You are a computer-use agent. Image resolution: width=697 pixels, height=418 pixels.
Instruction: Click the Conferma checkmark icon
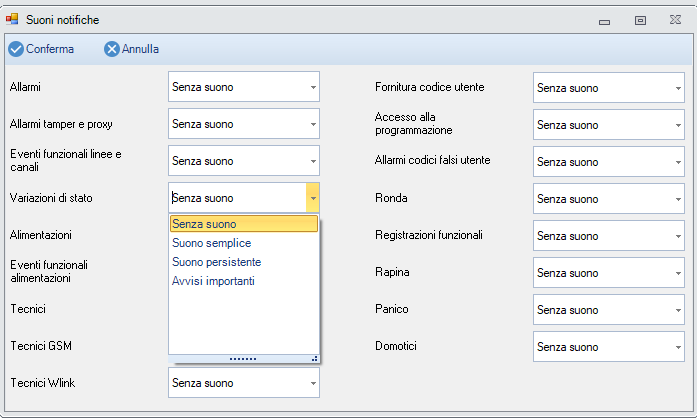point(16,49)
